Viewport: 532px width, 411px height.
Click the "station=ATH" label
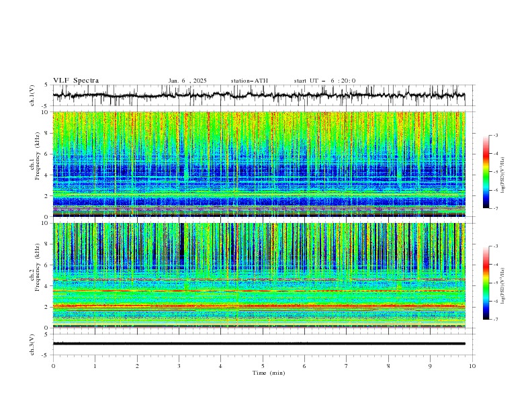[249, 81]
